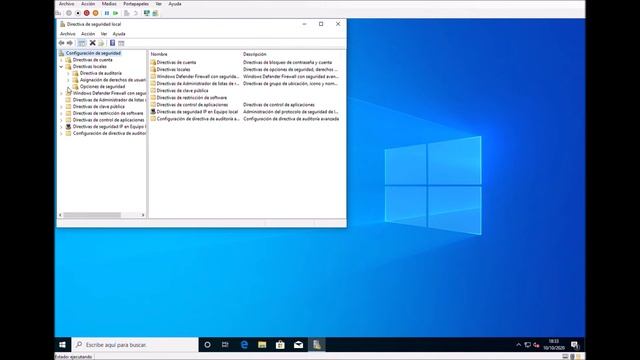This screenshot has height=360, width=640.
Task: Open the Windows Start menu
Action: 62,345
